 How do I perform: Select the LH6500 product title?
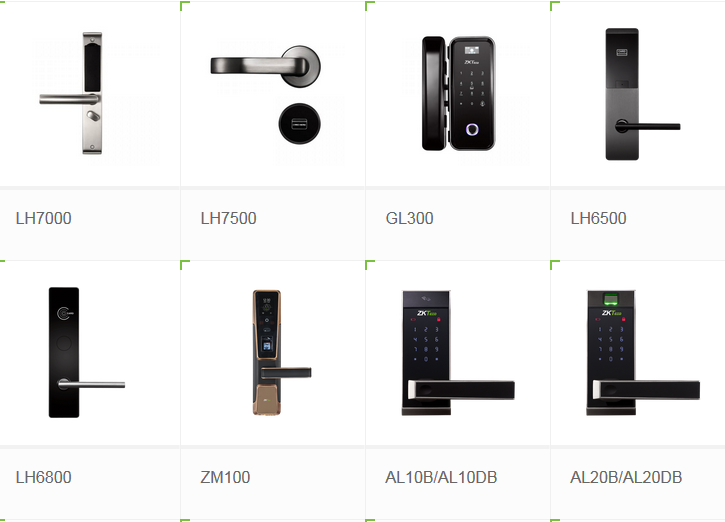click(x=598, y=218)
